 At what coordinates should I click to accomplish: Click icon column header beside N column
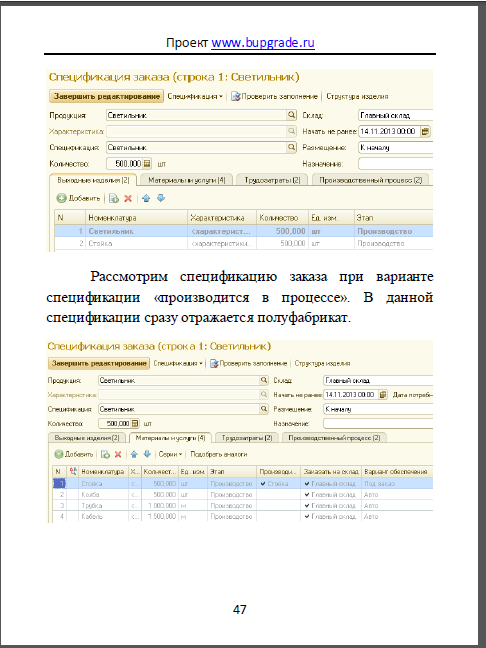(73, 471)
